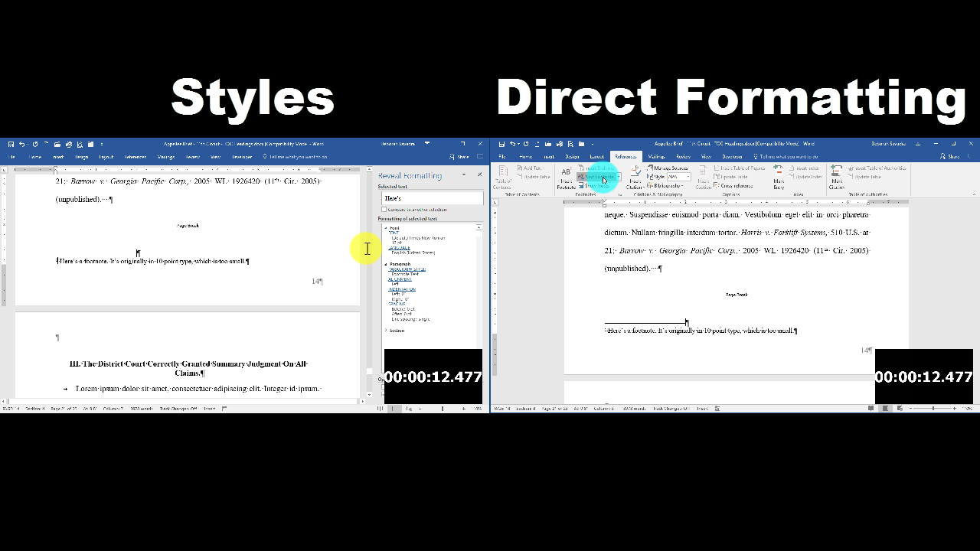
Task: Toggle Compare to another selection checkbox
Action: [x=384, y=209]
